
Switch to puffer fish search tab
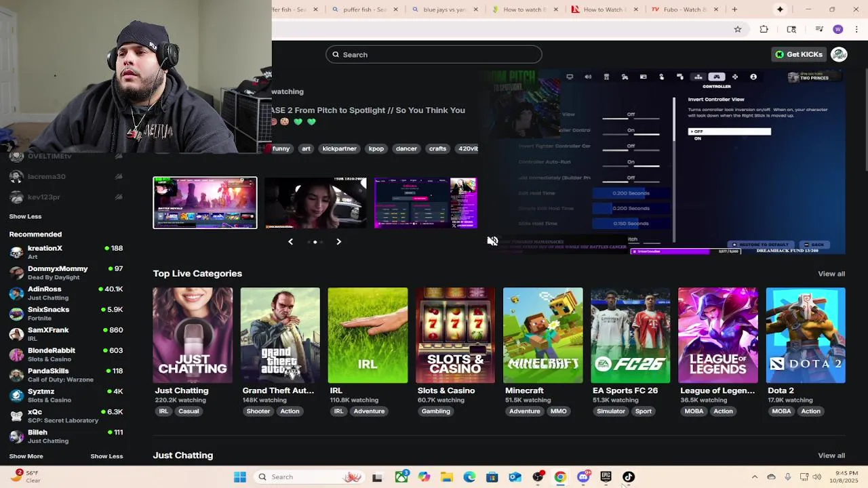363,9
